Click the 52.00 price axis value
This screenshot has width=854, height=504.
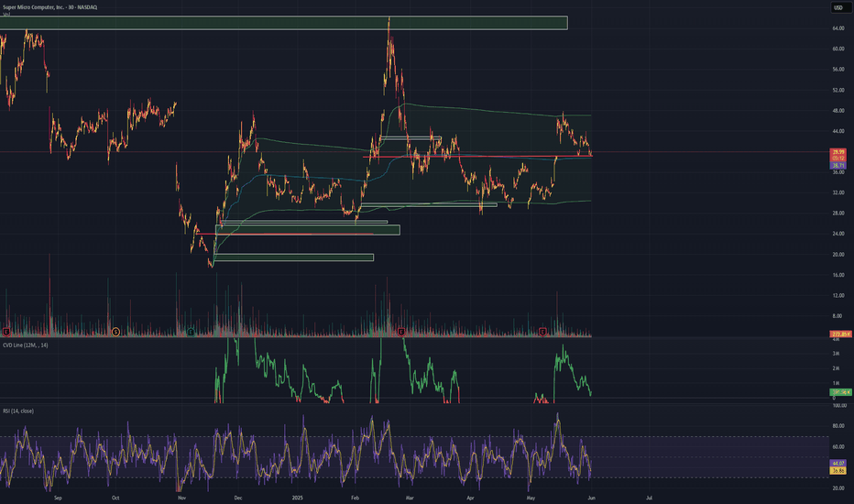coord(838,90)
